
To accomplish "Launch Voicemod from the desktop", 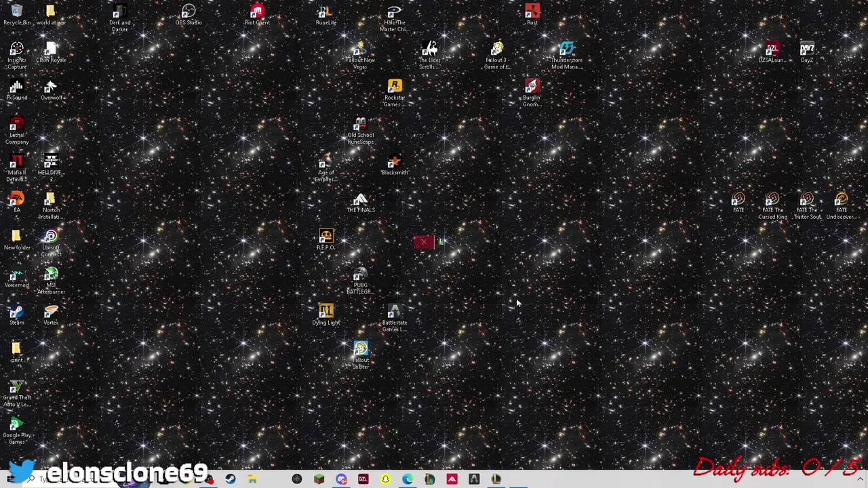I will (17, 277).
